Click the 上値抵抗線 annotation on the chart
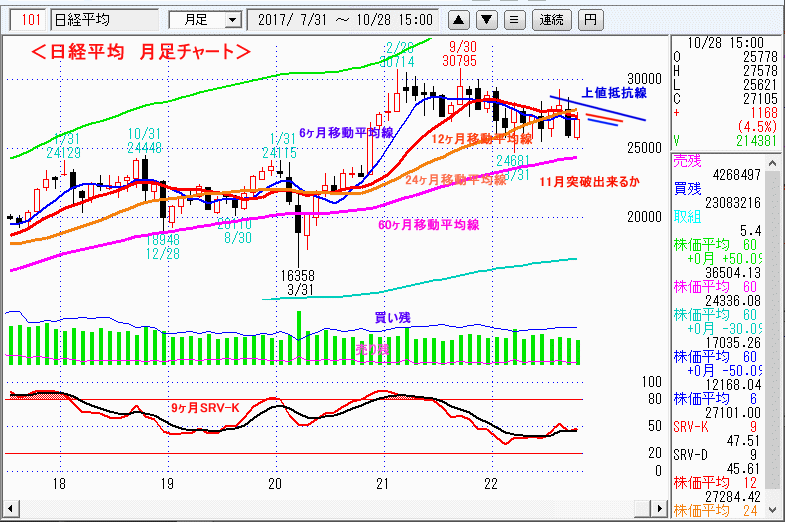Image resolution: width=785 pixels, height=522 pixels. (x=612, y=92)
